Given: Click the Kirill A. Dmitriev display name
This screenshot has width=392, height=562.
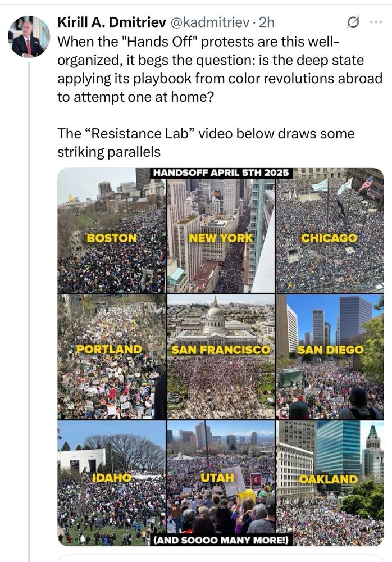Looking at the screenshot, I should [x=112, y=22].
